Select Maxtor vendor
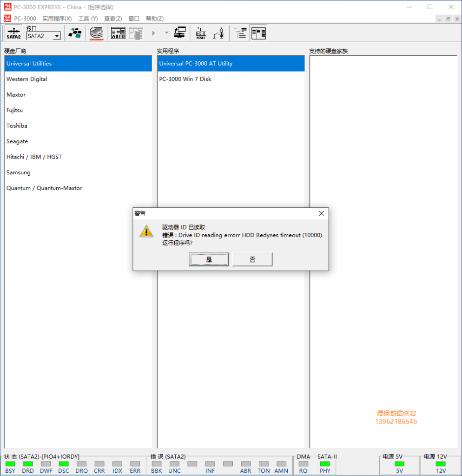 (78, 95)
